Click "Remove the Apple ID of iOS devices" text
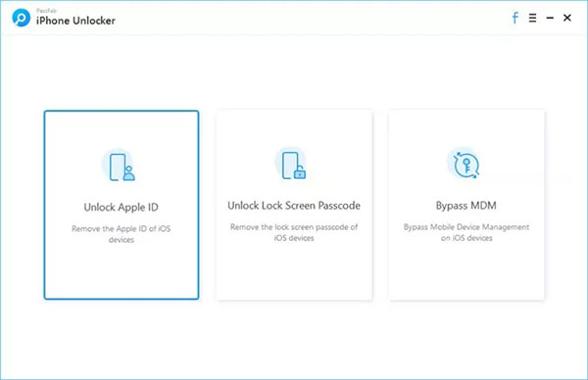Screen dimensions: 588x380 click(122, 234)
